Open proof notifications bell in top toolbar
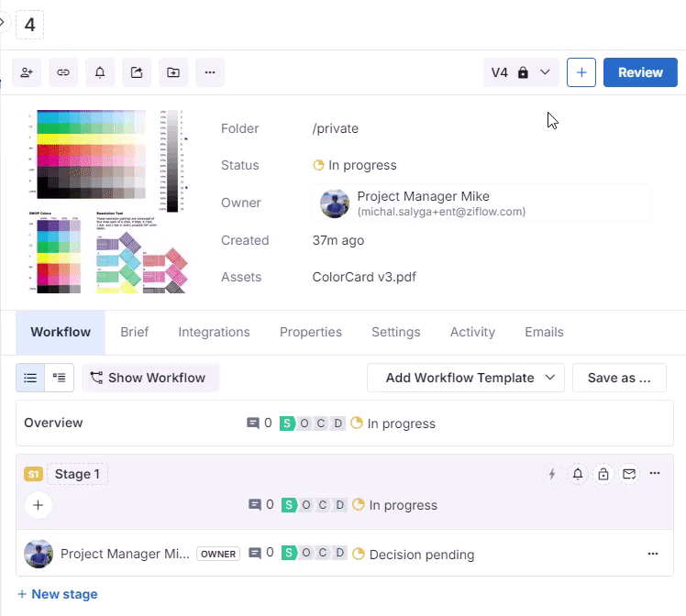Viewport: 686px width, 616px height. pos(100,72)
